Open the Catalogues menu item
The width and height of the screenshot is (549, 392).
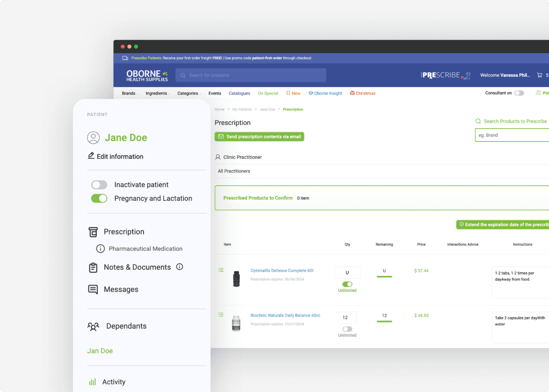239,93
